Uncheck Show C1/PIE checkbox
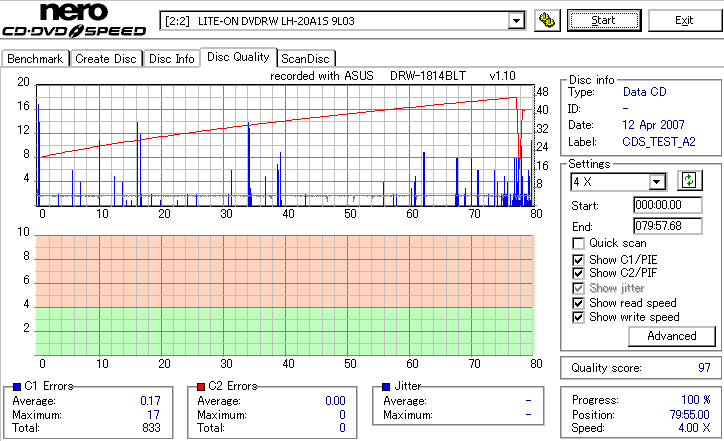Screen dimensions: 724x441 578,260
